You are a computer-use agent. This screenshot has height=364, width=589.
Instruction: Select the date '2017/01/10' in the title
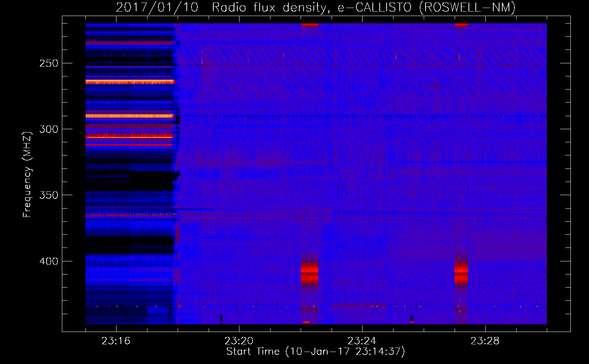pos(157,7)
